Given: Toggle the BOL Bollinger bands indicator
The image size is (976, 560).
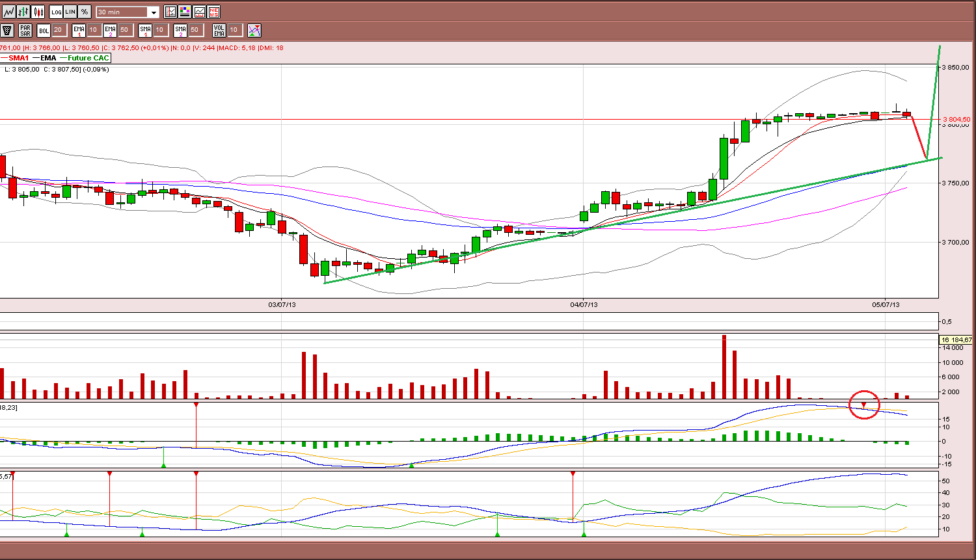Looking at the screenshot, I should click(44, 30).
